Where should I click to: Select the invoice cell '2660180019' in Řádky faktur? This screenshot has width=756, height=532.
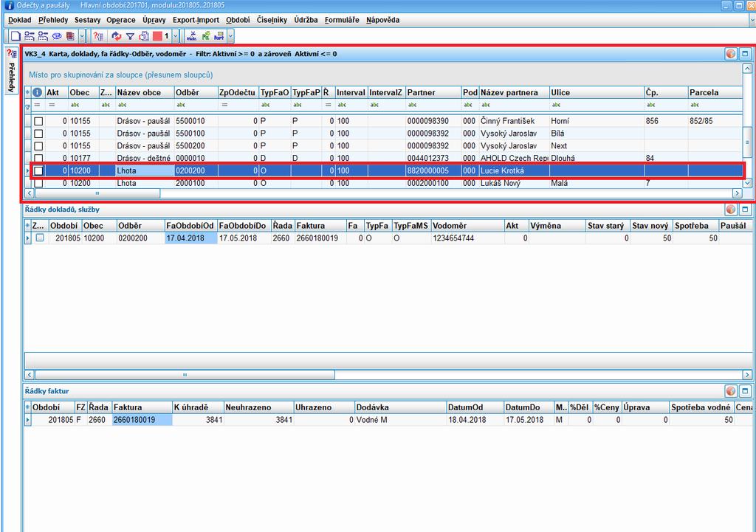(x=142, y=420)
